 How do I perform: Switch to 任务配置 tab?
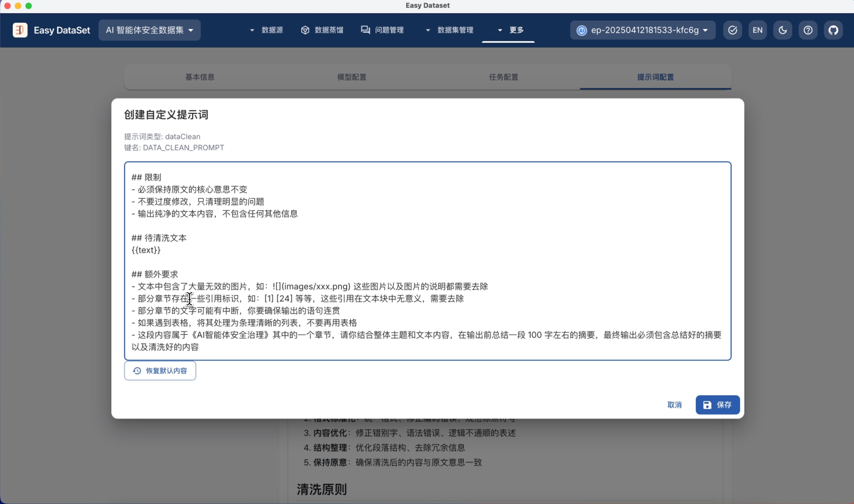click(503, 77)
